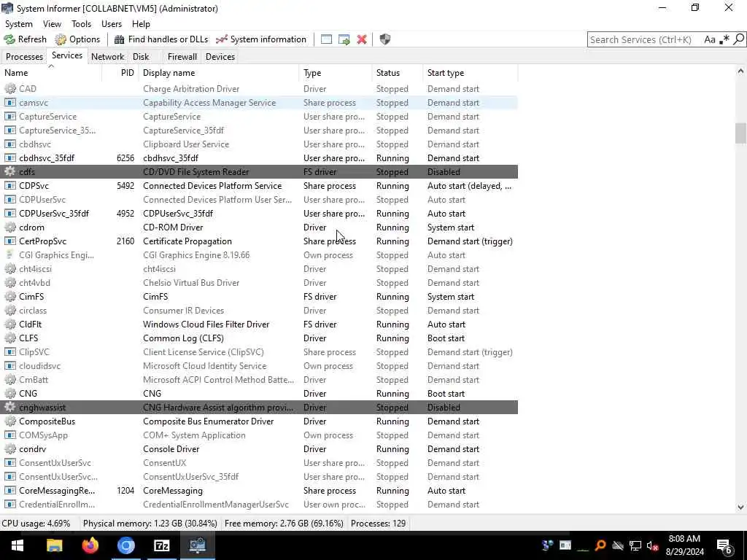The height and width of the screenshot is (560, 747).
Task: Click the magnifier search icon
Action: [738, 39]
